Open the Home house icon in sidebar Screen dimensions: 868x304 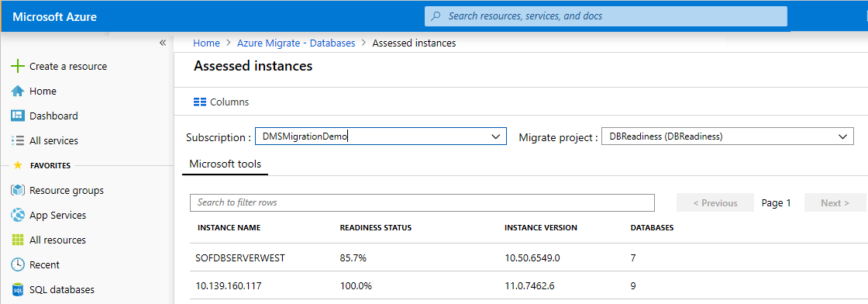pyautogui.click(x=18, y=91)
